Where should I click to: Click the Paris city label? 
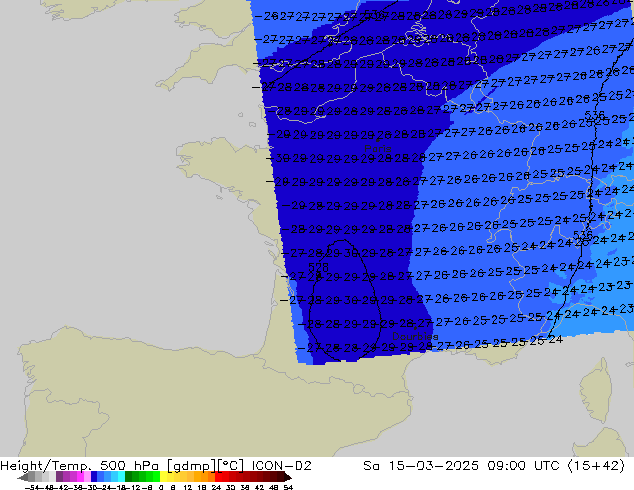[x=378, y=148]
